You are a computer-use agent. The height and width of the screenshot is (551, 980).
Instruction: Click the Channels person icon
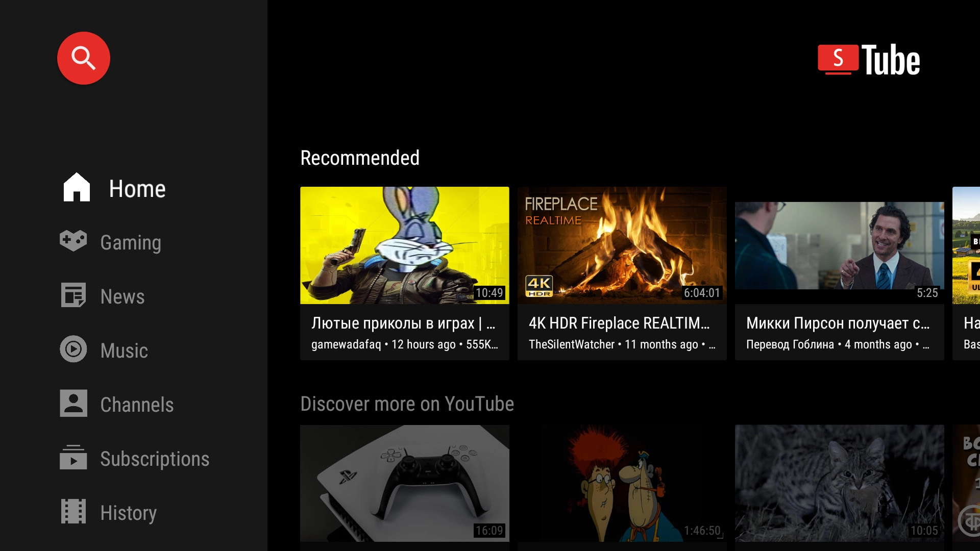(73, 404)
